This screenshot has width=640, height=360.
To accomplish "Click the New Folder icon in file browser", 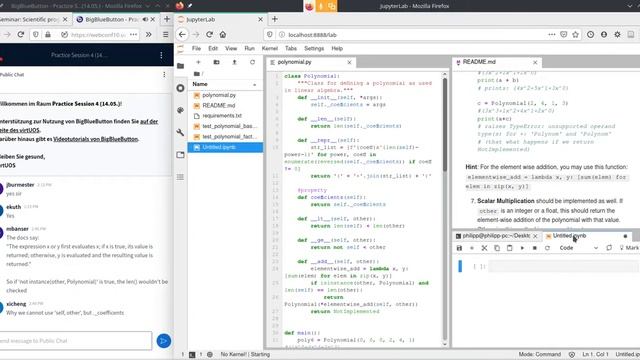I will [x=216, y=62].
